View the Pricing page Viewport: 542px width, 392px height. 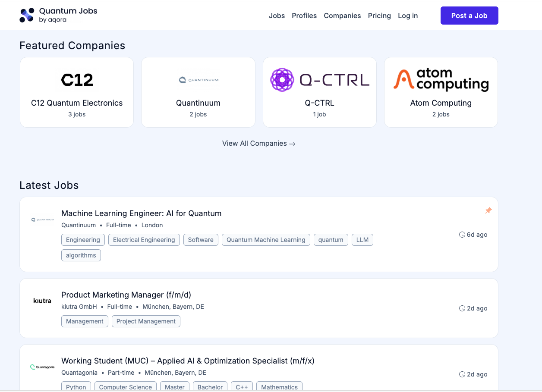(379, 16)
